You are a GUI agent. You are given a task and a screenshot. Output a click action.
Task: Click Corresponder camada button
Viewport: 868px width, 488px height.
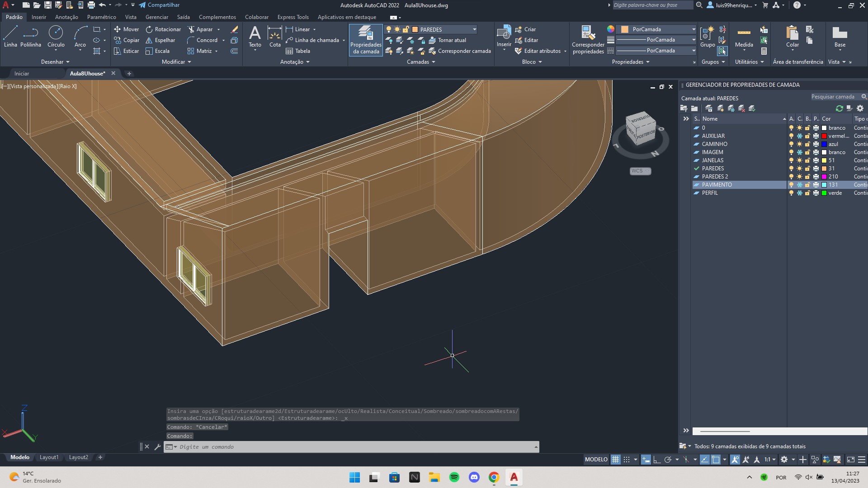459,51
